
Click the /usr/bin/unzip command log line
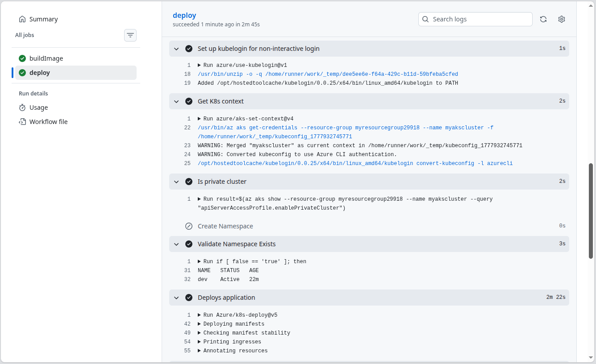328,74
